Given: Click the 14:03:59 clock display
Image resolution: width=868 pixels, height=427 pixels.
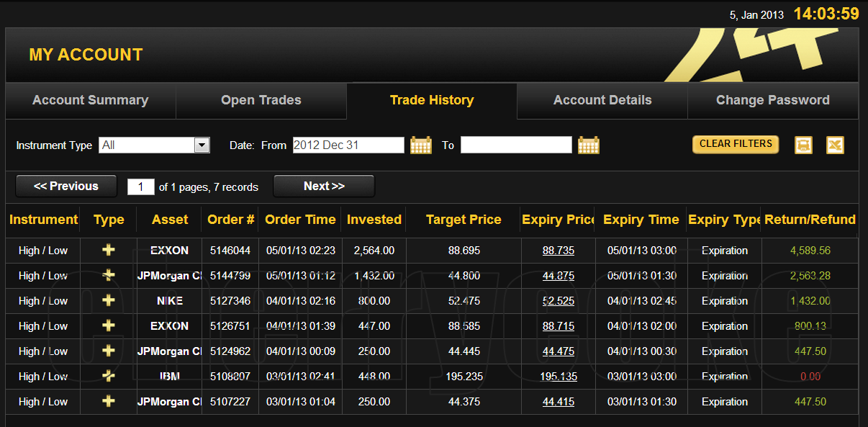Looking at the screenshot, I should pyautogui.click(x=826, y=14).
